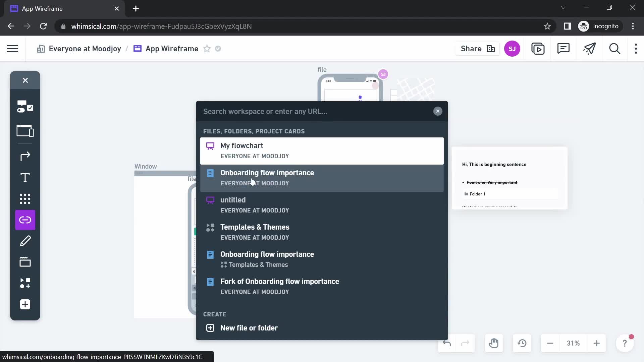Open the app's three-dot more menu
Image resolution: width=644 pixels, height=362 pixels.
click(636, 49)
